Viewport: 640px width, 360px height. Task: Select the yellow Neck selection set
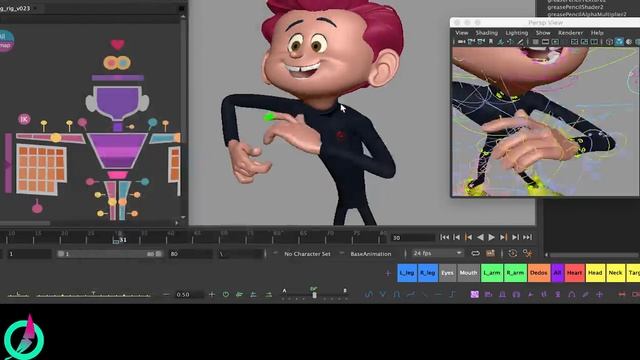[616, 273]
